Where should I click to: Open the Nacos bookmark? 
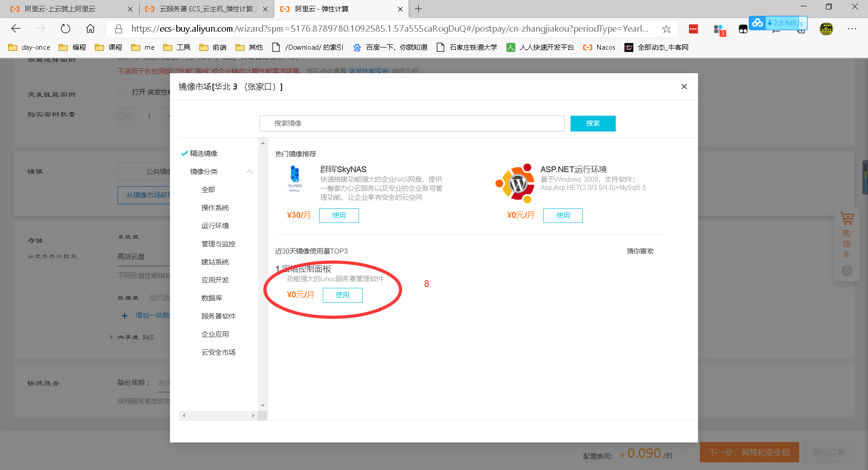pyautogui.click(x=599, y=47)
